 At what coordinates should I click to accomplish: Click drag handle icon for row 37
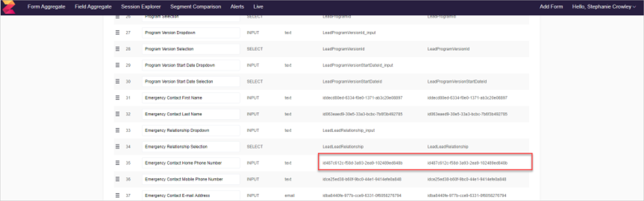click(117, 195)
